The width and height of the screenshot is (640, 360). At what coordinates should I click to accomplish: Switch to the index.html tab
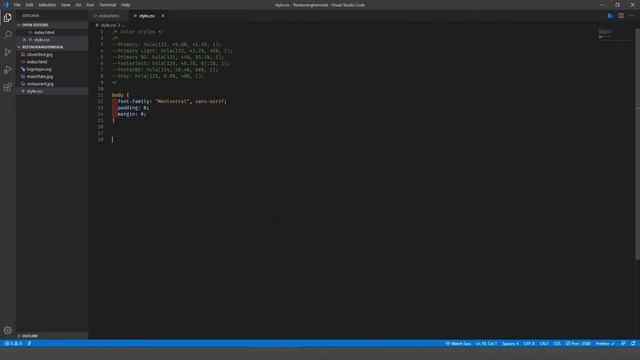[x=109, y=16]
